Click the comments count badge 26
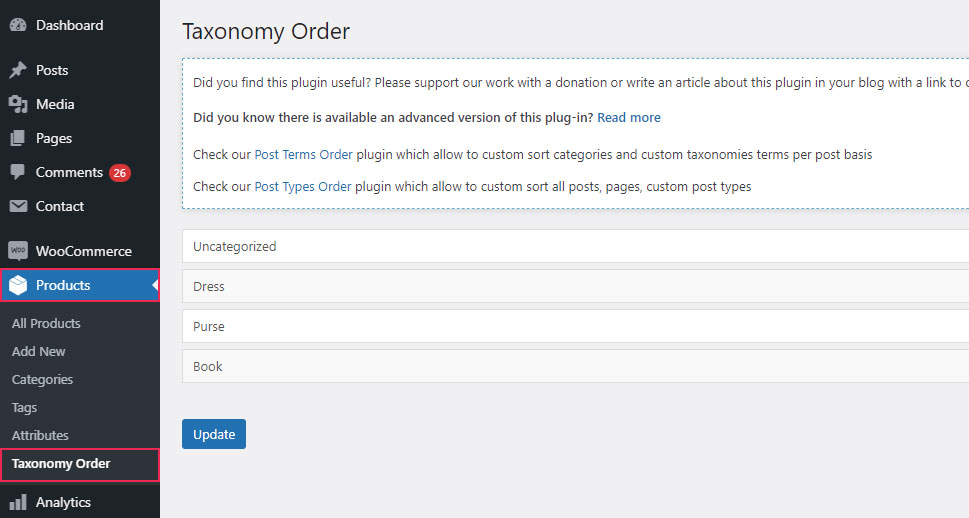The width and height of the screenshot is (969, 518). [x=120, y=173]
